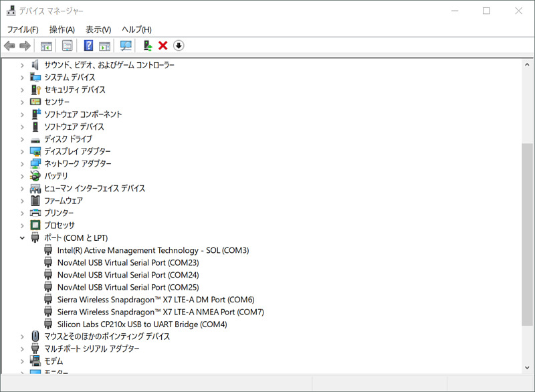Click the ネットワーク アダプター icon
535x392 pixels.
point(35,164)
